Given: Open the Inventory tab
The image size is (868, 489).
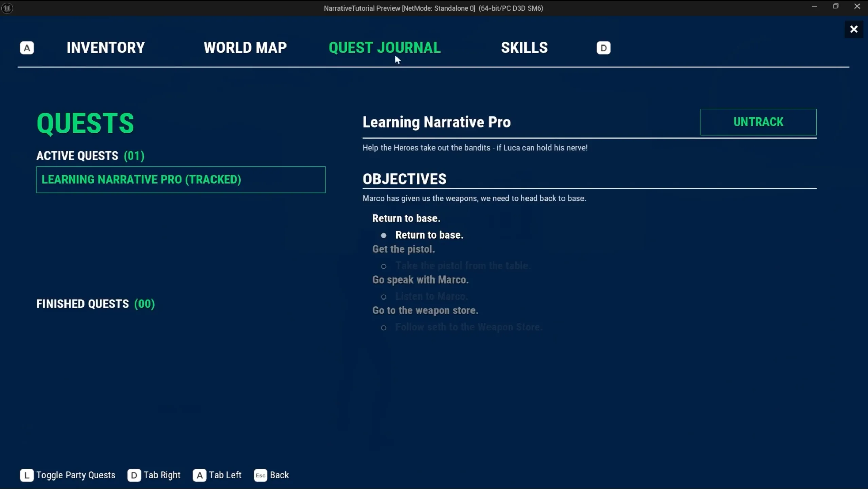Looking at the screenshot, I should click(x=106, y=48).
